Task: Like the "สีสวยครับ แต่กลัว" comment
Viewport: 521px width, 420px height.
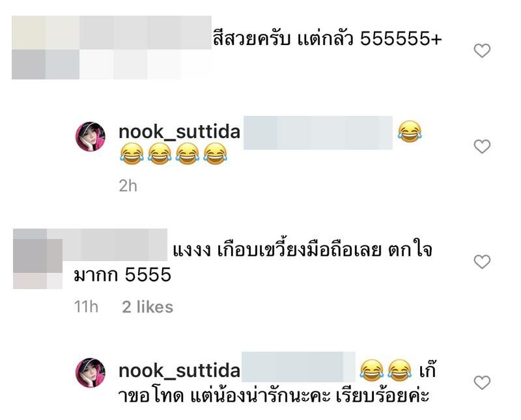Action: (482, 51)
